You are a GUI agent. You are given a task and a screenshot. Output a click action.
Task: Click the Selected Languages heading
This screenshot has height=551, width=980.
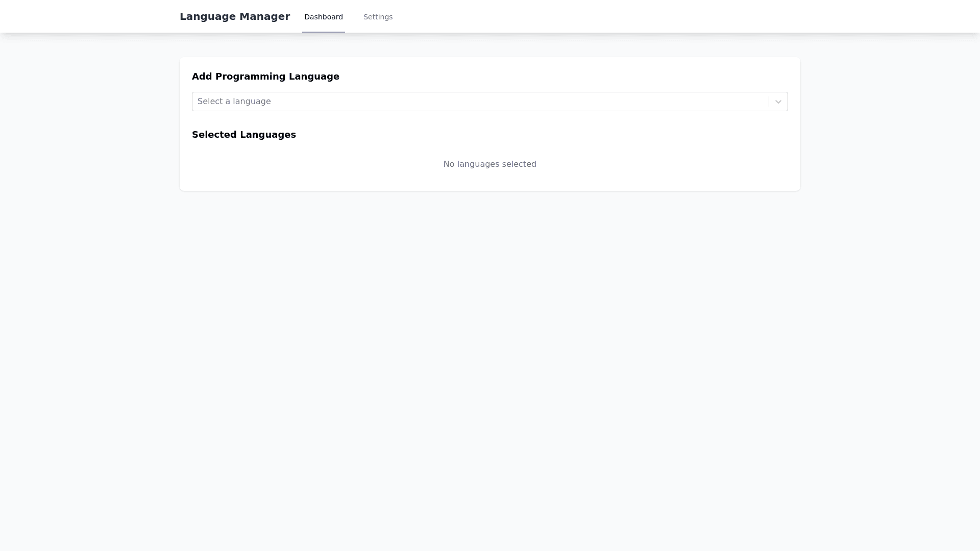click(243, 135)
